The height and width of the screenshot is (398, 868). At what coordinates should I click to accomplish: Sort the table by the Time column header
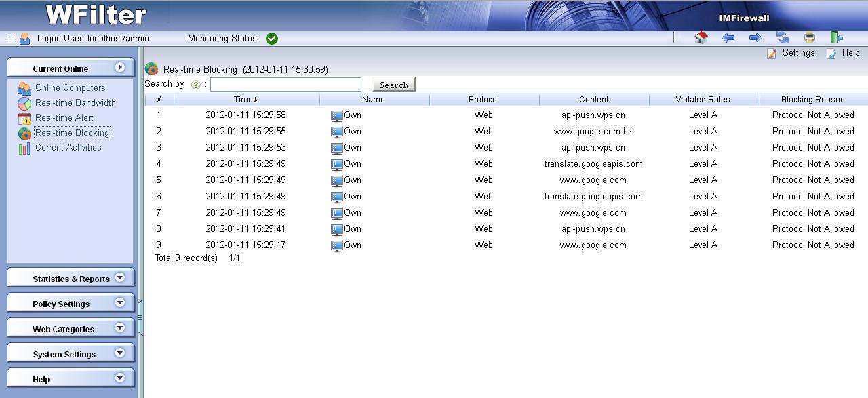pos(245,100)
